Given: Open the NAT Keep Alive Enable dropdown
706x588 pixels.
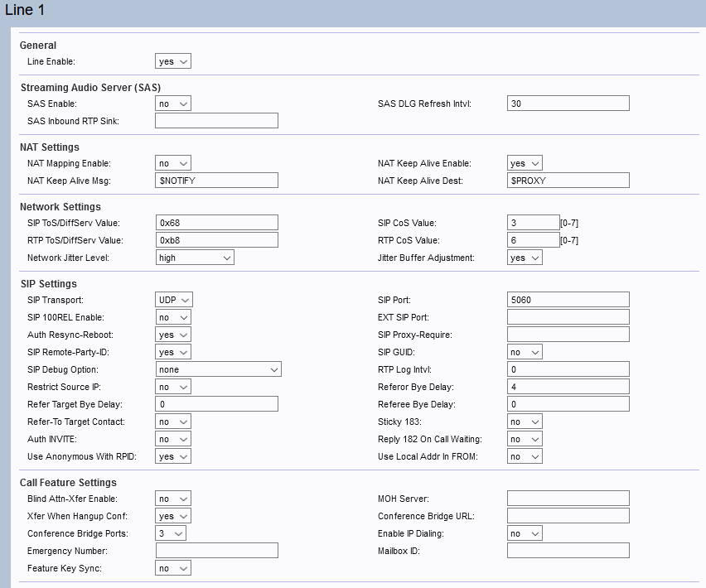Looking at the screenshot, I should click(x=525, y=163).
